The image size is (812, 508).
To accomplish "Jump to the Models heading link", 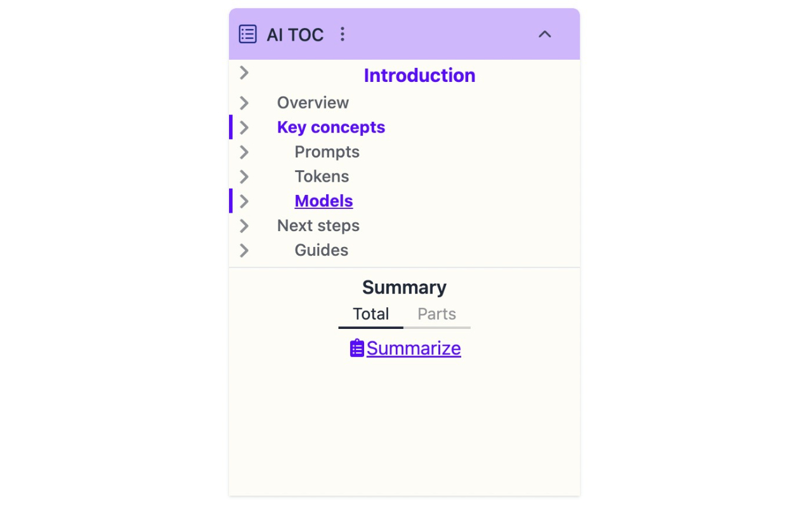I will point(324,201).
